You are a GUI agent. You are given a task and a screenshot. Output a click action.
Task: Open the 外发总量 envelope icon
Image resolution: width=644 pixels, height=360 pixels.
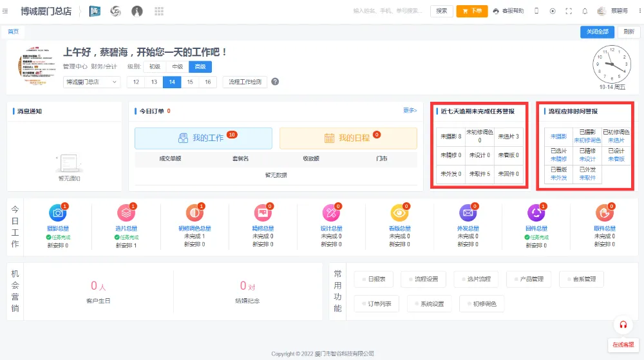(468, 213)
